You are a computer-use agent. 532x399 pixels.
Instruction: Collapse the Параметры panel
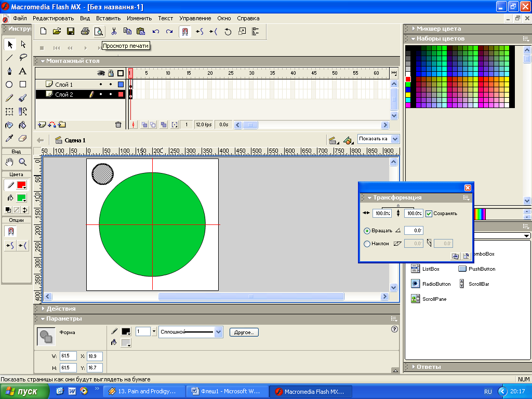pos(43,319)
